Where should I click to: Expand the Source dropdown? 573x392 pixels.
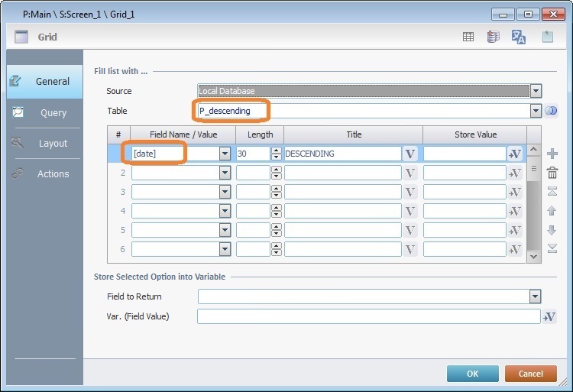pos(536,91)
